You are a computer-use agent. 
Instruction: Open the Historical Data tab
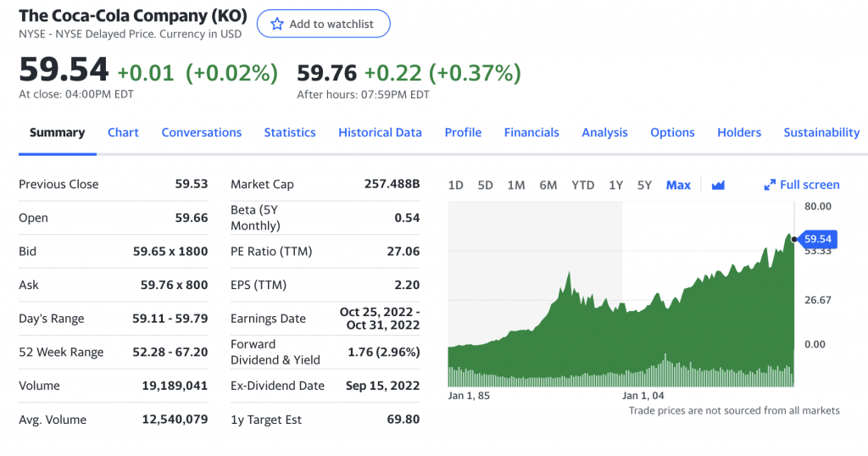tap(380, 132)
